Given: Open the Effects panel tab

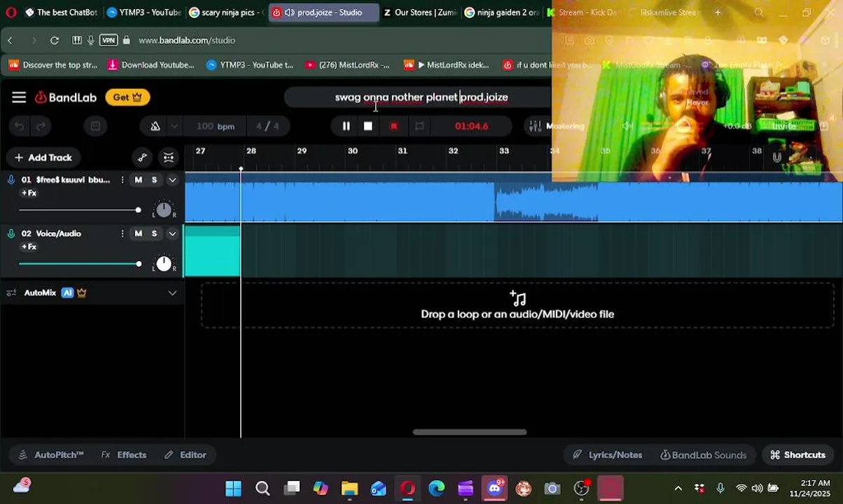Looking at the screenshot, I should pos(124,455).
